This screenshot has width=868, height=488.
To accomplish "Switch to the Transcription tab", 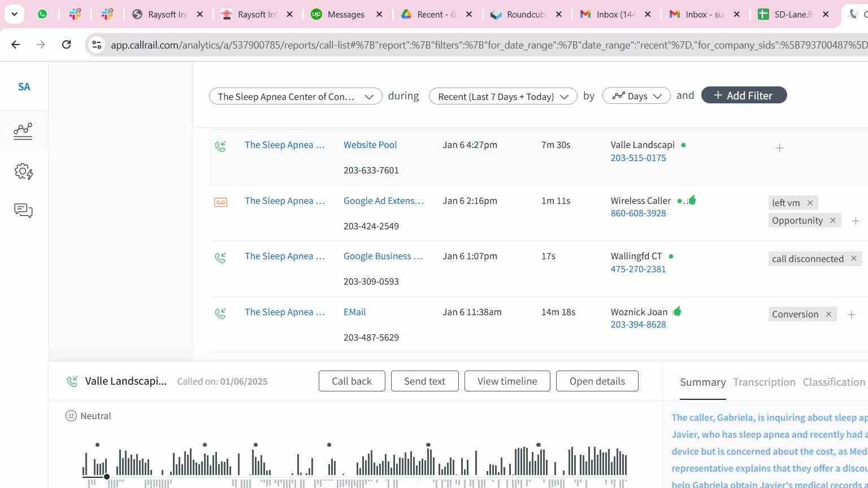I will coord(764,382).
